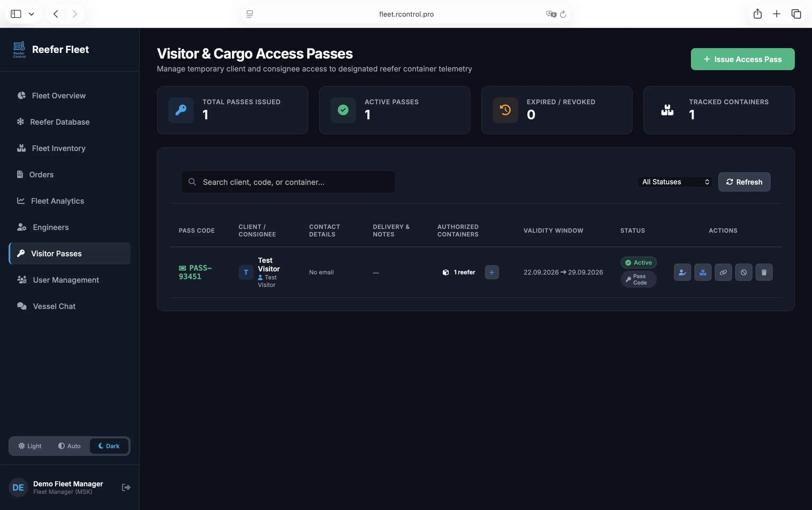
Task: Log out via the sign-out icon
Action: pos(126,487)
